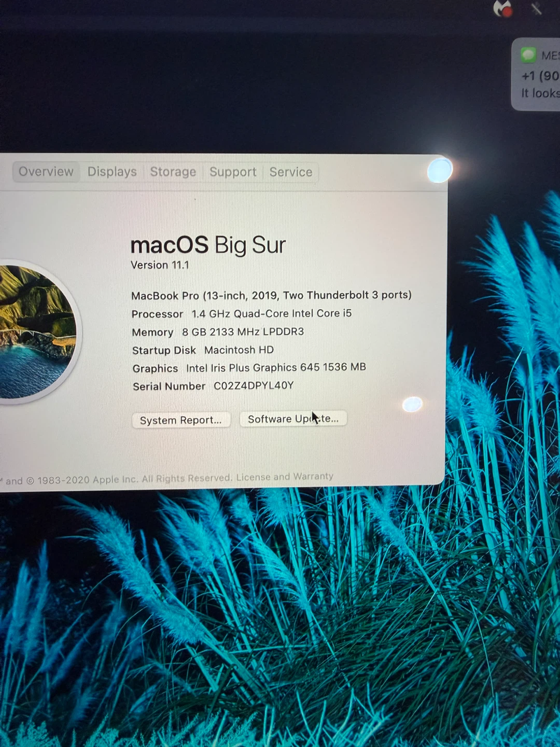Select 'Intel Iris Plus Graphics 645 1536 MB' text
The image size is (560, 747).
[276, 367]
